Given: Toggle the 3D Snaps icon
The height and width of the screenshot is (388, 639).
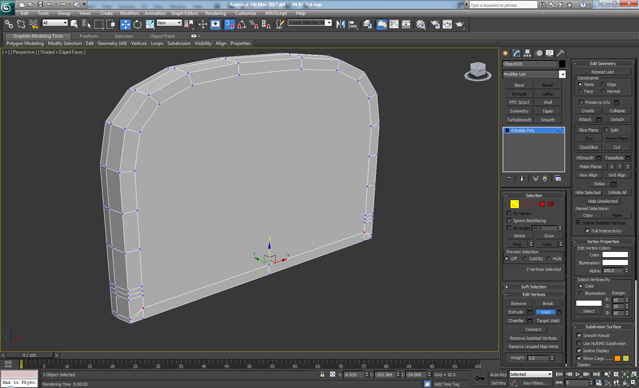Looking at the screenshot, I should click(229, 24).
